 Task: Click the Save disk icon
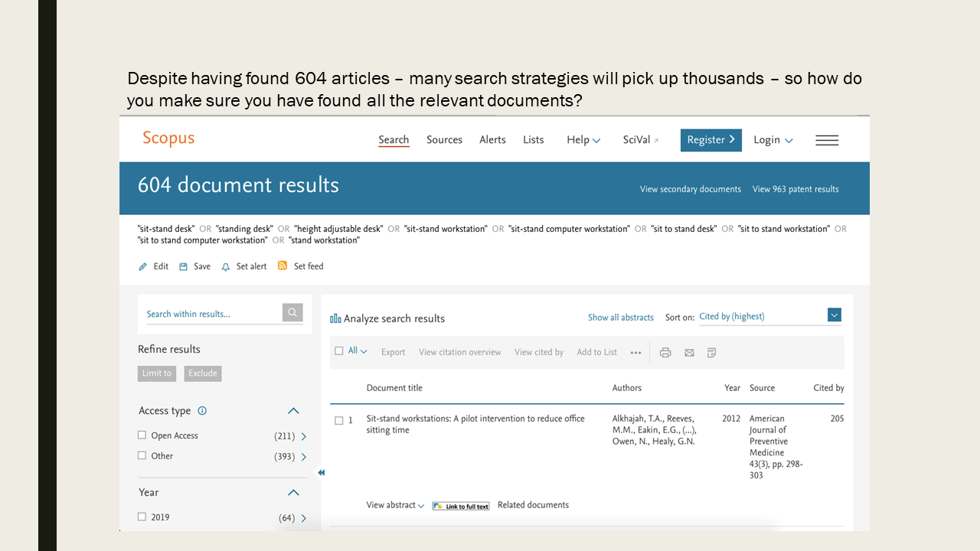(184, 266)
